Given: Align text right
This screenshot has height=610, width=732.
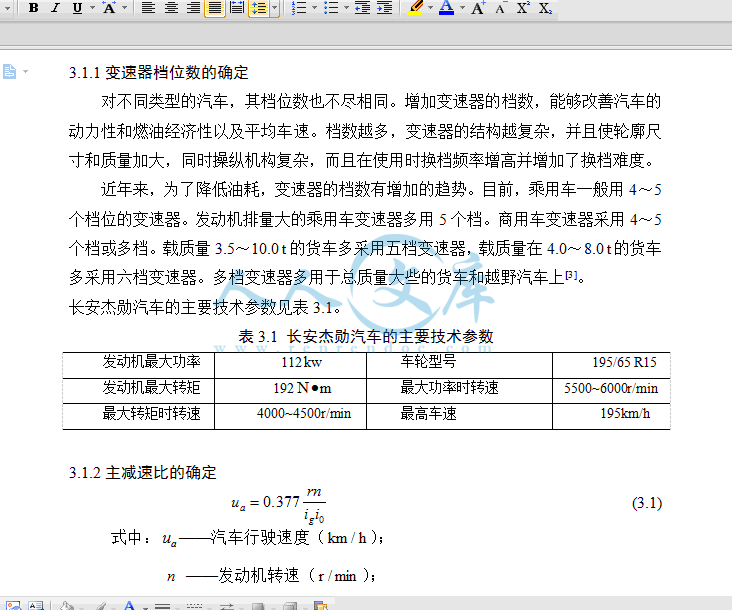Looking at the screenshot, I should click(193, 7).
